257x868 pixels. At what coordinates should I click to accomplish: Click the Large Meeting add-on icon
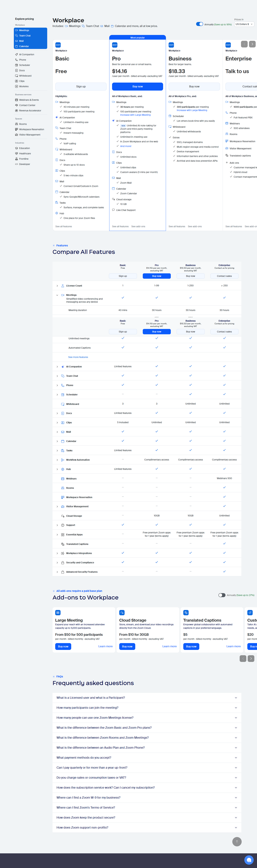click(58, 613)
